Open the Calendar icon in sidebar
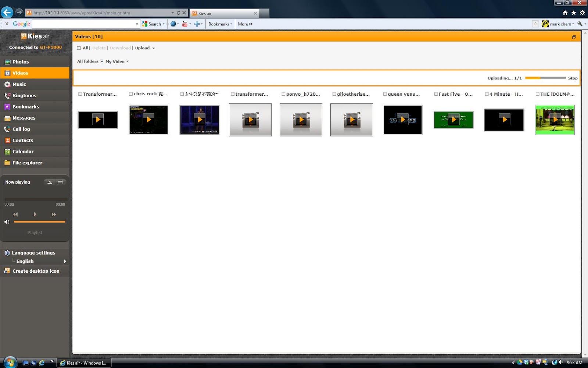Screen dimensions: 588x368 pyautogui.click(x=7, y=152)
